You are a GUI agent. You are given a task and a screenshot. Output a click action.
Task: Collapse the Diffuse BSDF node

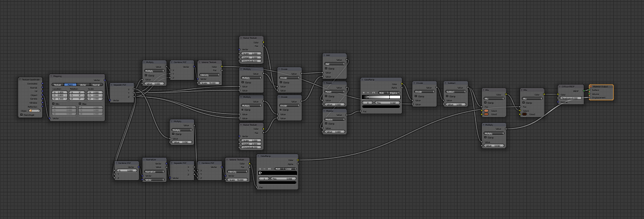560,87
